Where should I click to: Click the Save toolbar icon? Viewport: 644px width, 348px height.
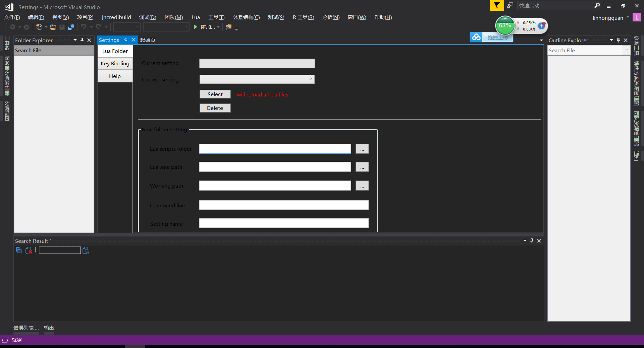point(62,27)
